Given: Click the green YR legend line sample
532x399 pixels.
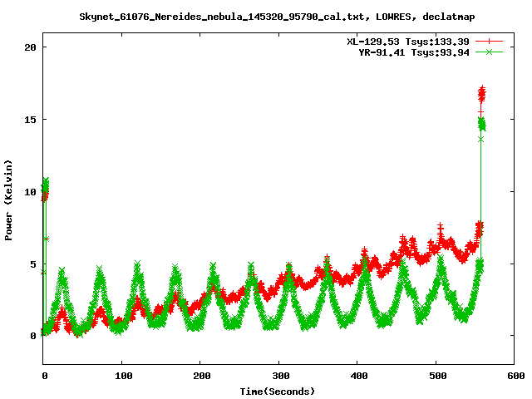Looking at the screenshot, I should pos(490,52).
